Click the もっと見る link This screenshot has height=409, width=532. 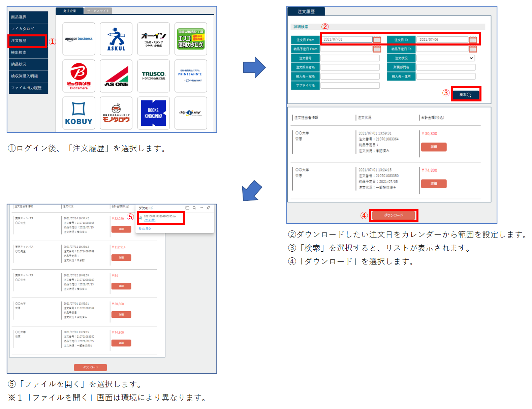point(145,228)
